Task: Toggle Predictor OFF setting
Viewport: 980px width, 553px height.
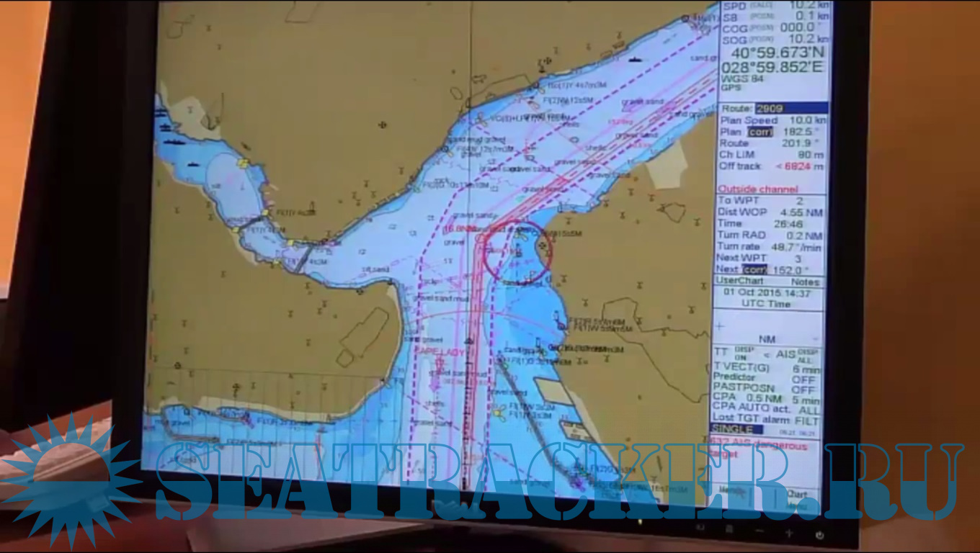Action: 803,379
